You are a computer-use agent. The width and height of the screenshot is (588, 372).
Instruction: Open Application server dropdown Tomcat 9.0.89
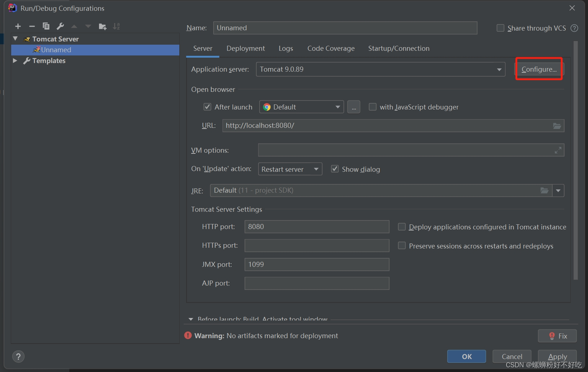(x=381, y=69)
